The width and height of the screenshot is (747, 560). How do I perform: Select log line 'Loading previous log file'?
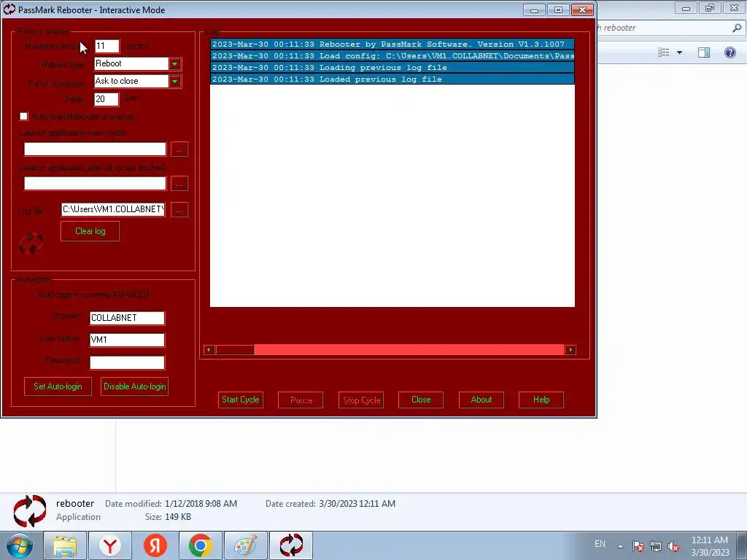(x=392, y=68)
